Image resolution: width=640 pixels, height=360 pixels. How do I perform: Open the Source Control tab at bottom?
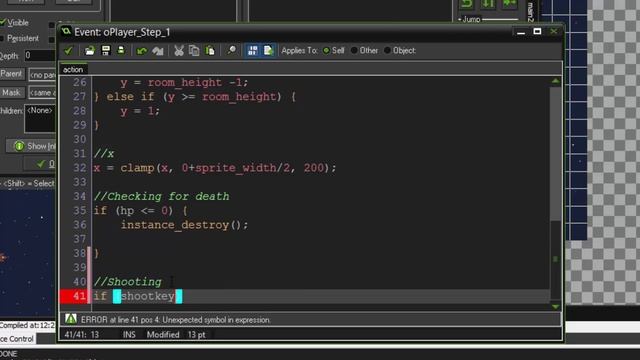pyautogui.click(x=18, y=339)
